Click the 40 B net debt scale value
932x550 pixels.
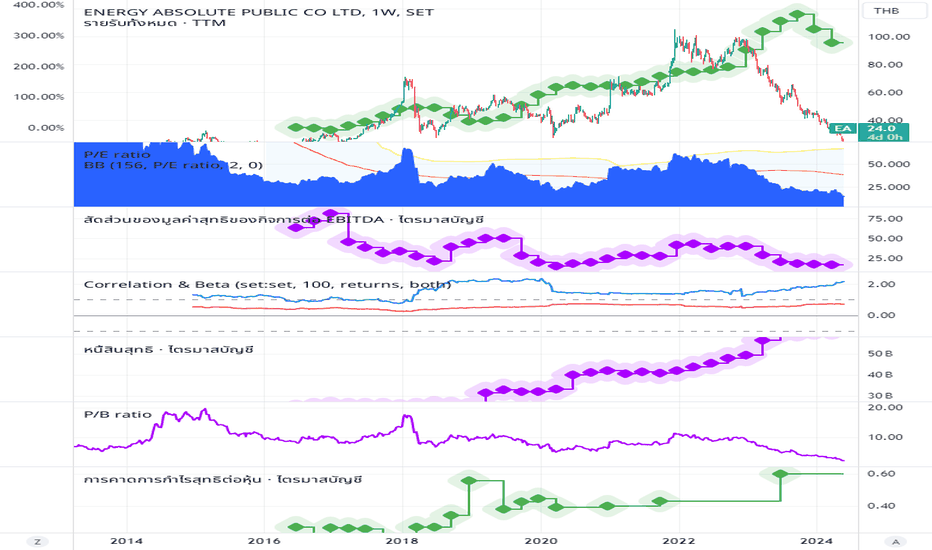pyautogui.click(x=880, y=375)
